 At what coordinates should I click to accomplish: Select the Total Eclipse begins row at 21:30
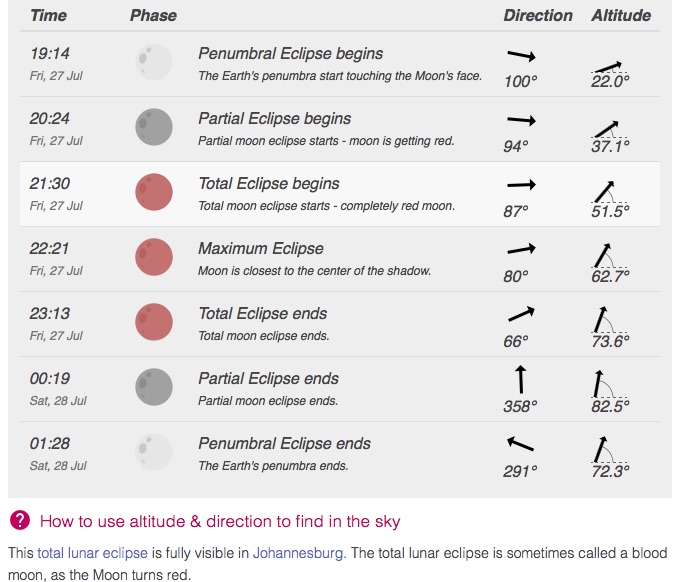[340, 193]
